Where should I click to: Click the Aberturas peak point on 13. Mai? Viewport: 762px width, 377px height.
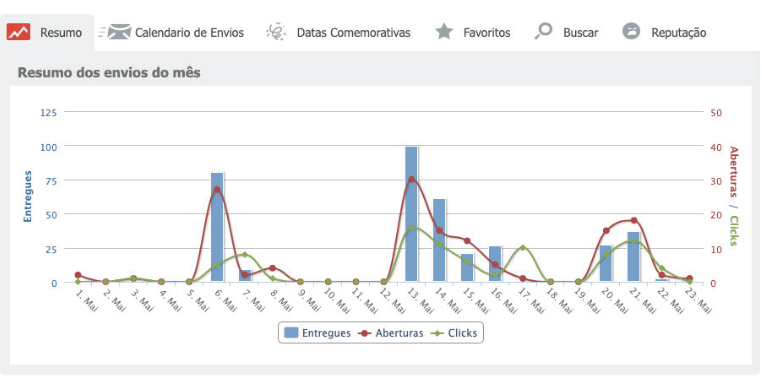pos(412,179)
